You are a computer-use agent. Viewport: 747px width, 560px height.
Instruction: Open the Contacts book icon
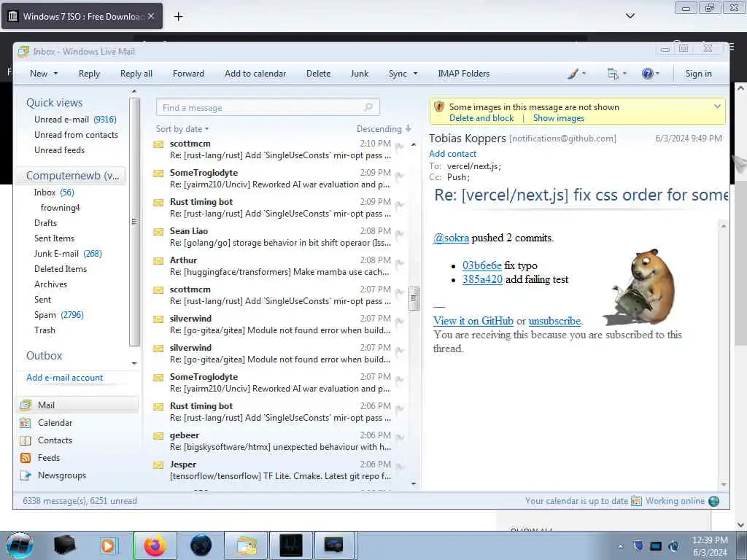[x=26, y=440]
